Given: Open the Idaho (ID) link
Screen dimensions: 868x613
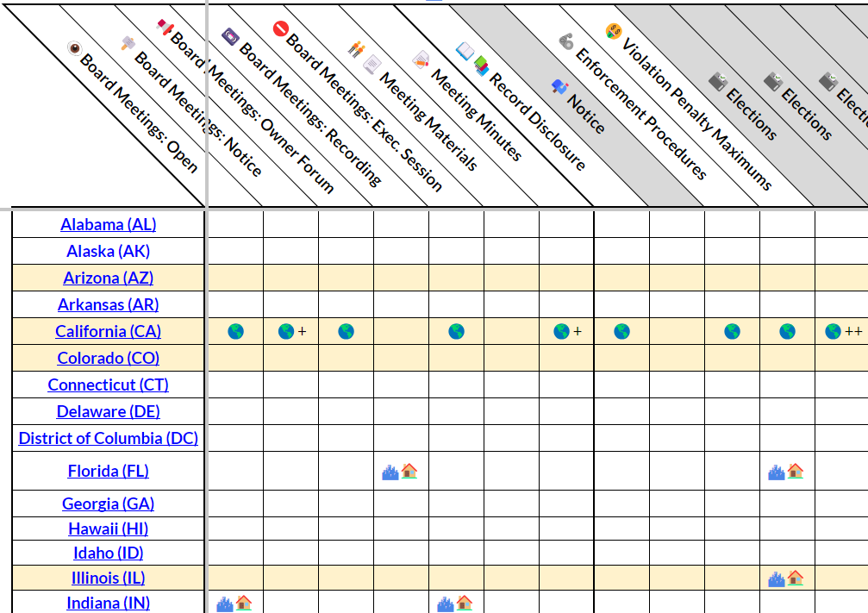Looking at the screenshot, I should pos(108,553).
